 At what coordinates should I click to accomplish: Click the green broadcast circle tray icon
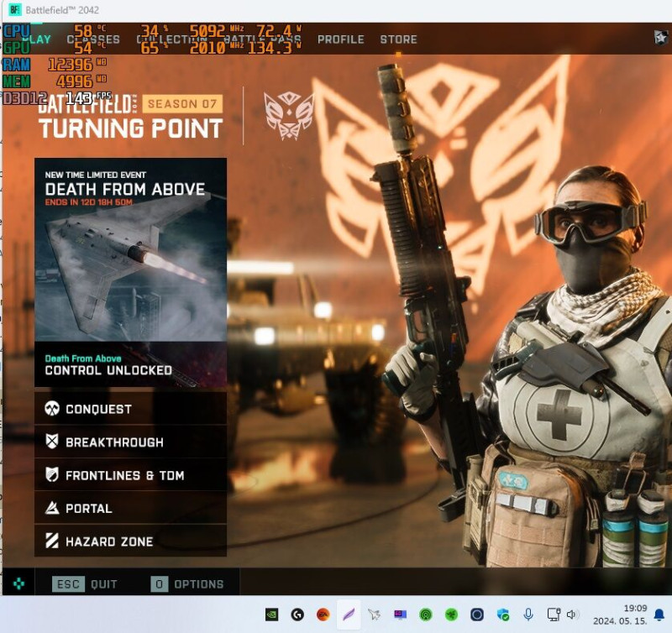426,615
